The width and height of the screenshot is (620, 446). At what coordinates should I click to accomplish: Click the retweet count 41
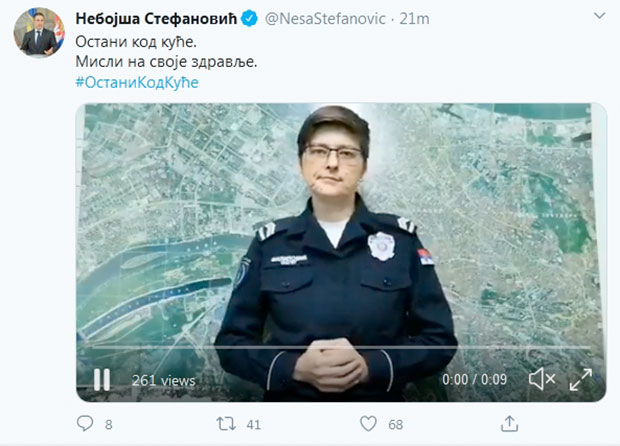(x=253, y=425)
